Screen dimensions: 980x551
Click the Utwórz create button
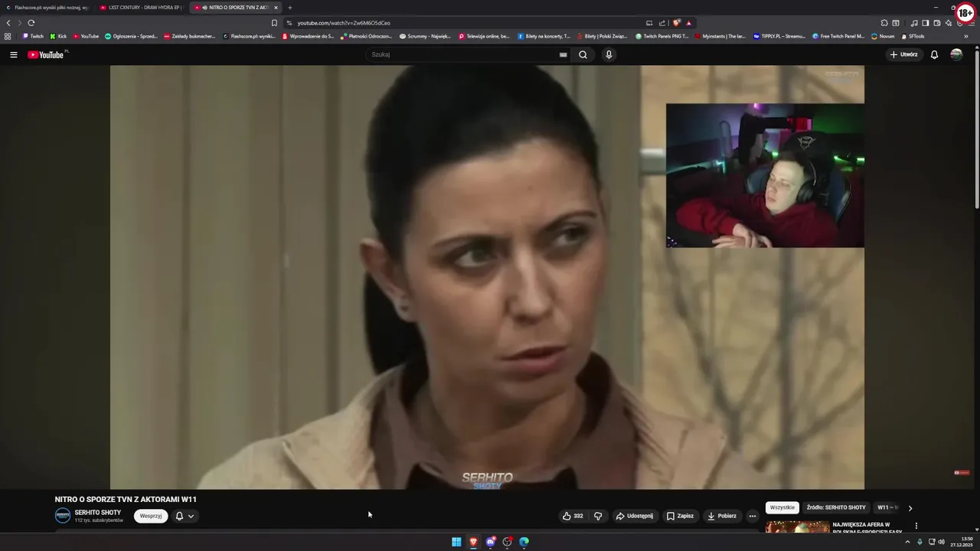pyautogui.click(x=903, y=54)
